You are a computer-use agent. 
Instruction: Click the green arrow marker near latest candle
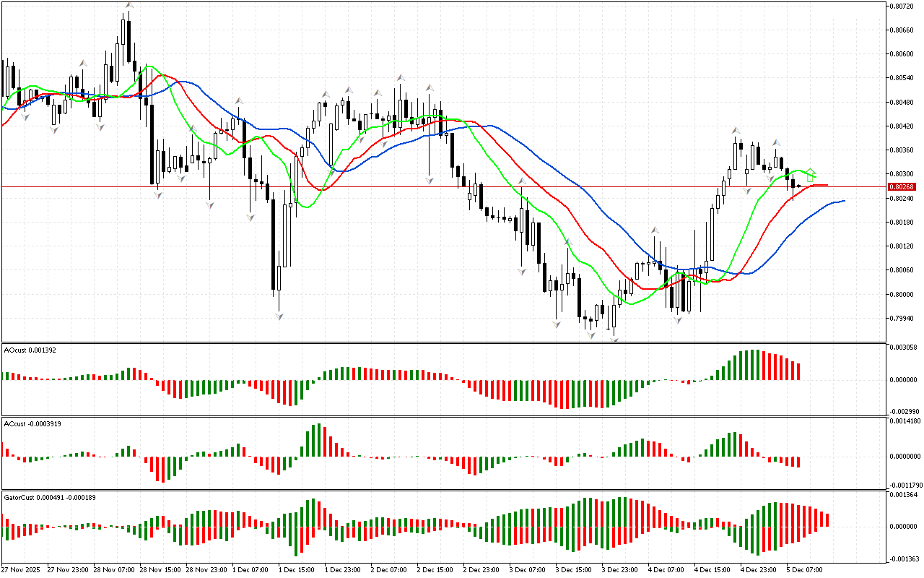[811, 174]
